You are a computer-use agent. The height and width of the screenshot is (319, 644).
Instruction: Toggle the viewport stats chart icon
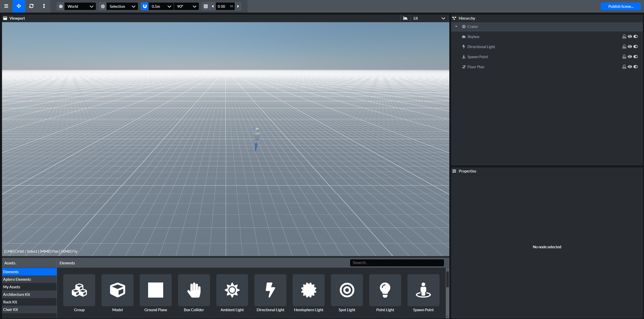click(405, 18)
